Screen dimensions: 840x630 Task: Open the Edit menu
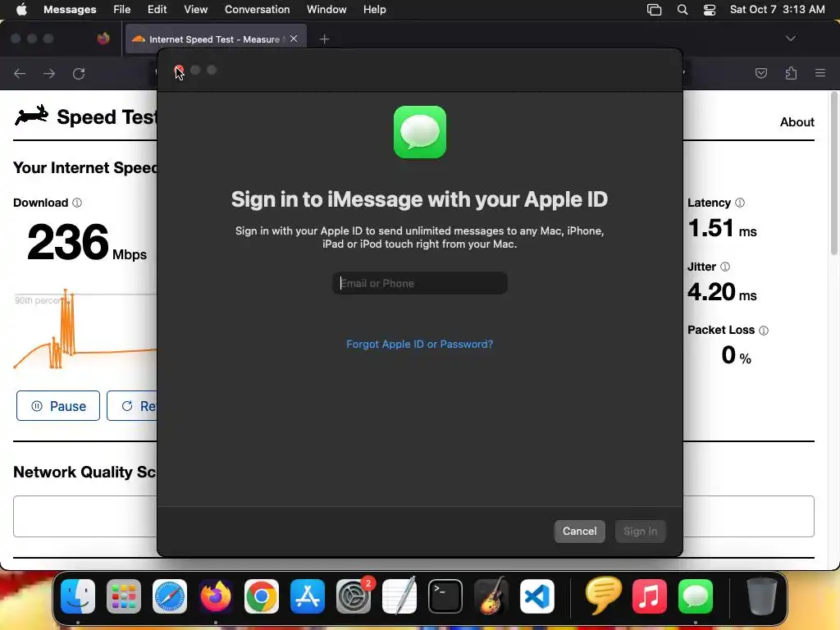[157, 9]
